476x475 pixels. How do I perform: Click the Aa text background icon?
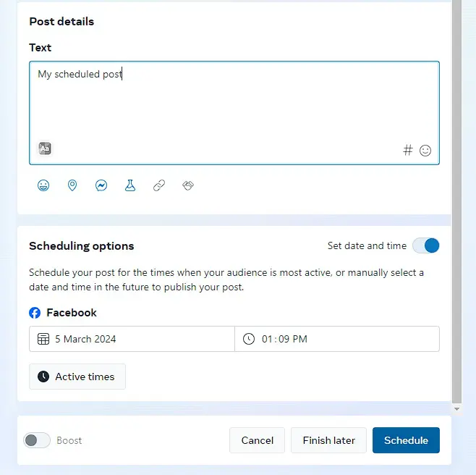45,148
